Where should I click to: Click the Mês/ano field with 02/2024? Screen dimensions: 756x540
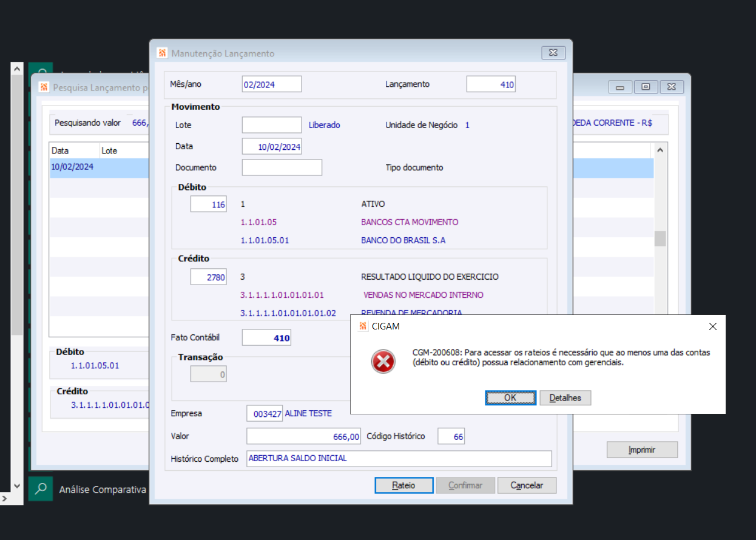272,84
